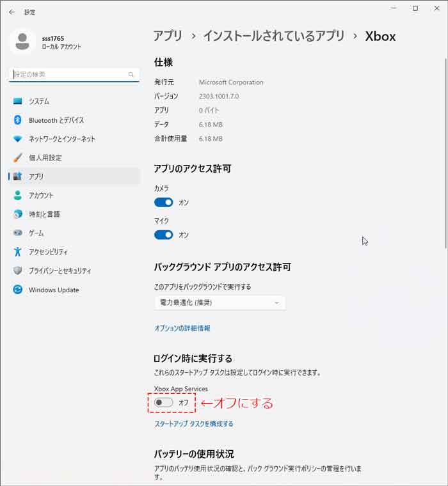Click the vertical scrollbar on the right

pos(445,152)
